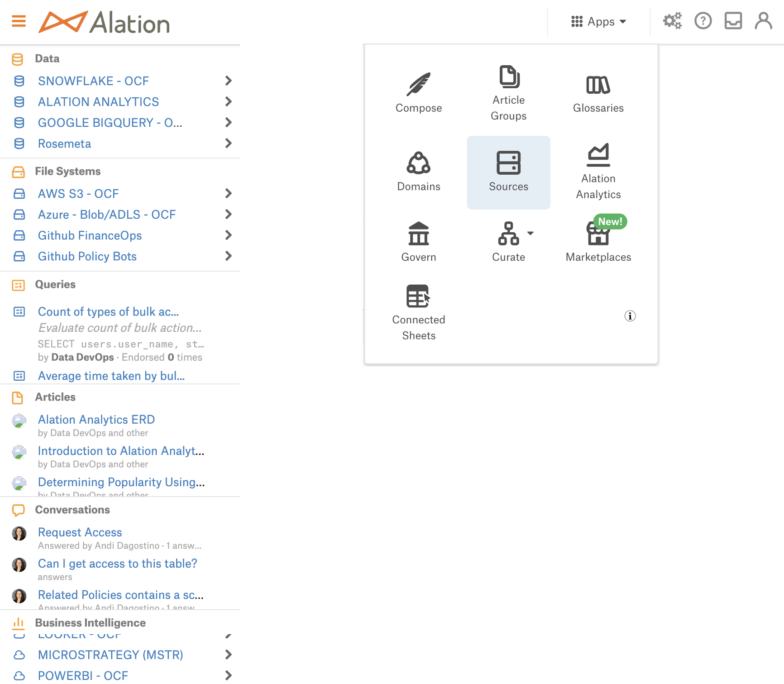
Task: Open Connected Sheets app
Action: pos(419,313)
